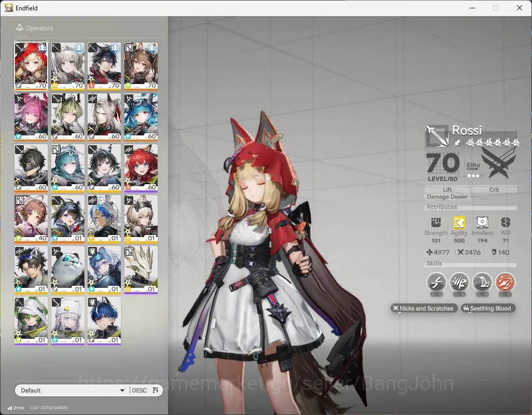This screenshot has height=415, width=532.
Task: Select the red-haired level 60 operator card
Action: click(141, 168)
